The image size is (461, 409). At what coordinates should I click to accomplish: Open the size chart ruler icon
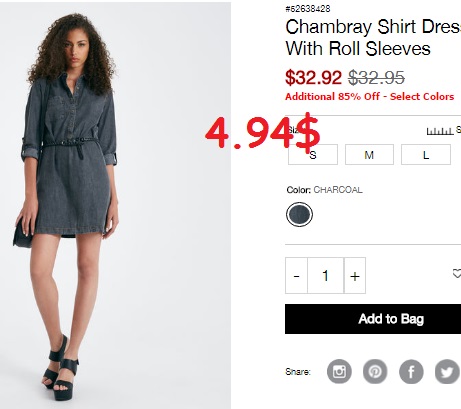[x=440, y=131]
